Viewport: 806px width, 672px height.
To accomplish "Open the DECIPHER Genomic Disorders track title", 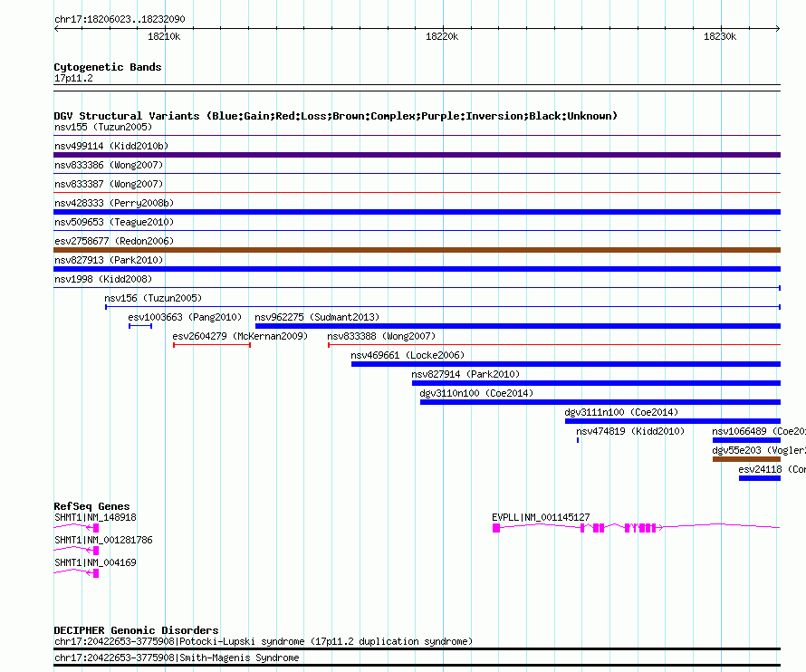I will click(x=136, y=630).
